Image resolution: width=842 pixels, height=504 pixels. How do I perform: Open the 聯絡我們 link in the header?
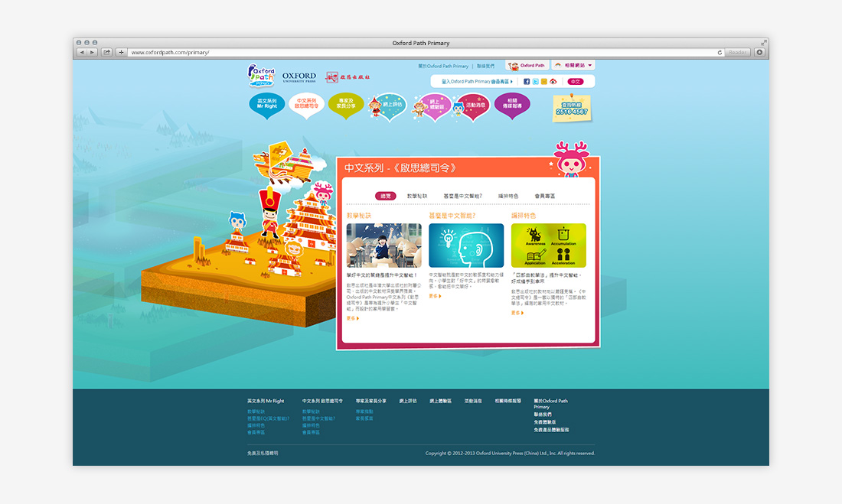pyautogui.click(x=485, y=66)
